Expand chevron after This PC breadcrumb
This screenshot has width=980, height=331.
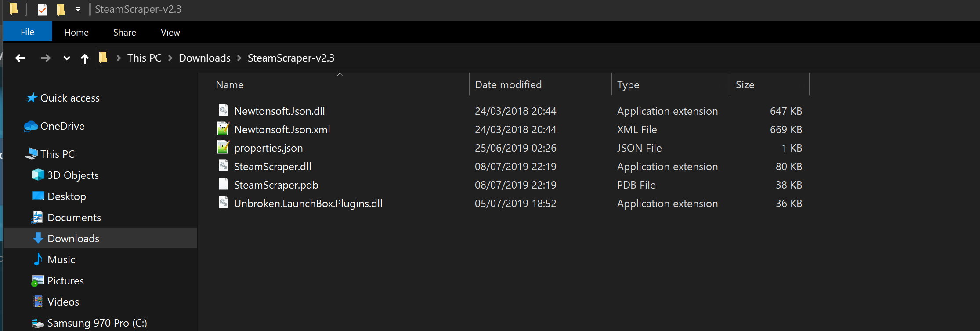click(170, 58)
